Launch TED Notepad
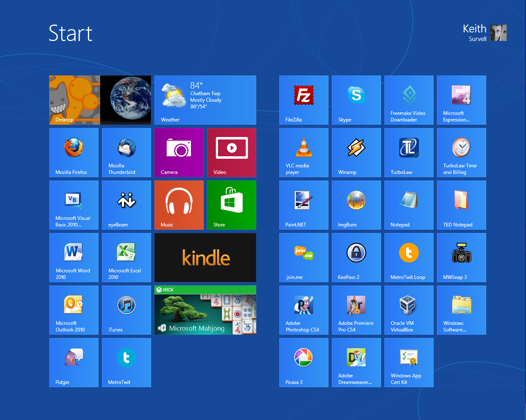The image size is (526, 420). pyautogui.click(x=462, y=205)
